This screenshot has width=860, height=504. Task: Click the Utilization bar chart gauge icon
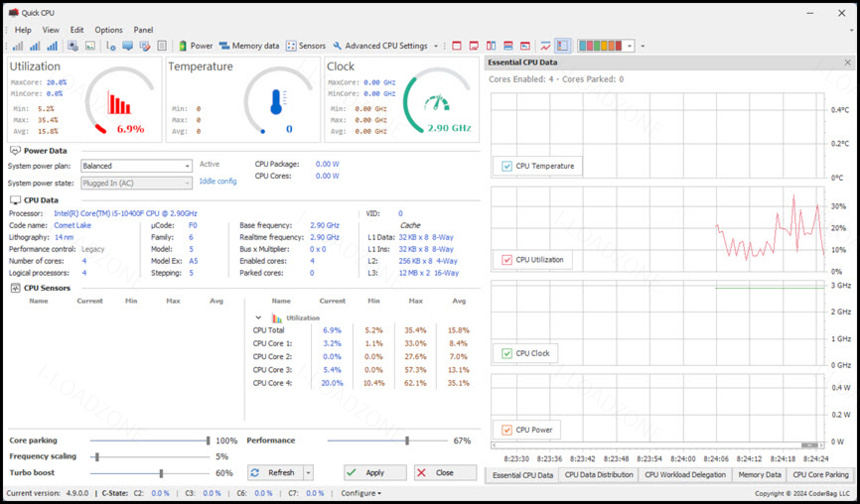point(119,103)
